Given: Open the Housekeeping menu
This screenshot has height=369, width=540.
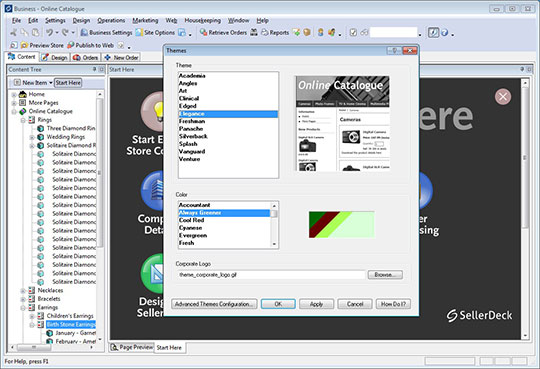Looking at the screenshot, I should (x=202, y=21).
